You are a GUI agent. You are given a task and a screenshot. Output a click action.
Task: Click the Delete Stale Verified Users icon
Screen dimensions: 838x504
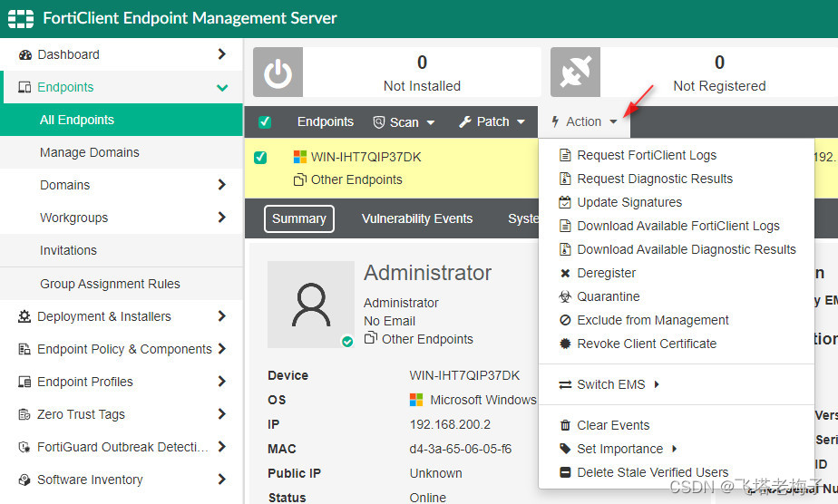tap(565, 472)
